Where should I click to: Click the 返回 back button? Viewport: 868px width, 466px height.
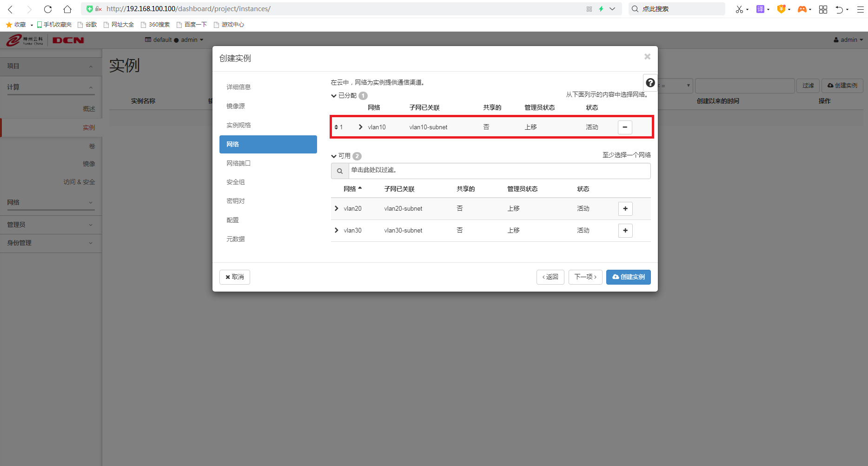point(550,277)
